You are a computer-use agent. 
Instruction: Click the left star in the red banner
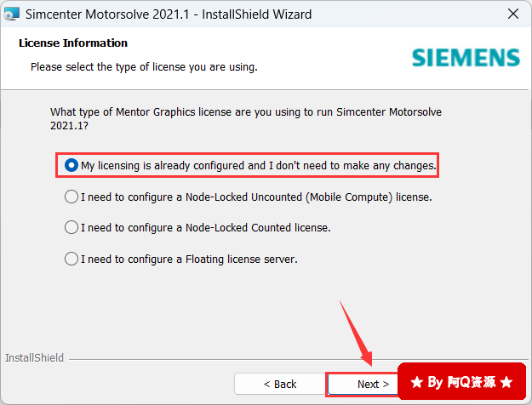pos(416,383)
